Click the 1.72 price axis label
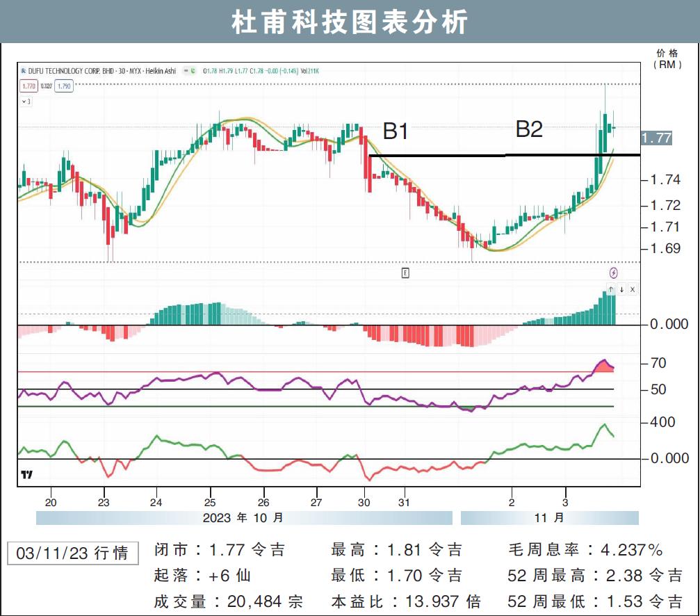This screenshot has width=700, height=616. pos(665,205)
